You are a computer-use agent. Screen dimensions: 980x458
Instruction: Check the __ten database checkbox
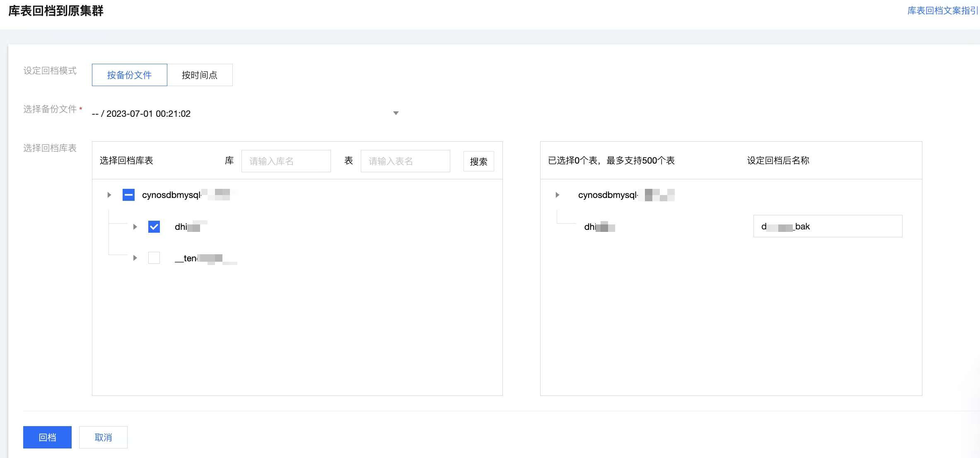coord(154,258)
